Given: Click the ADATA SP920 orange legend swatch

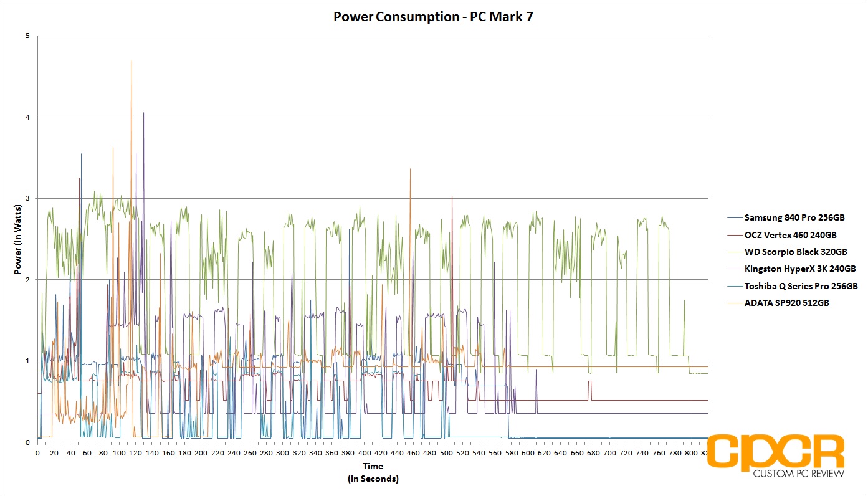Looking at the screenshot, I should [x=734, y=303].
